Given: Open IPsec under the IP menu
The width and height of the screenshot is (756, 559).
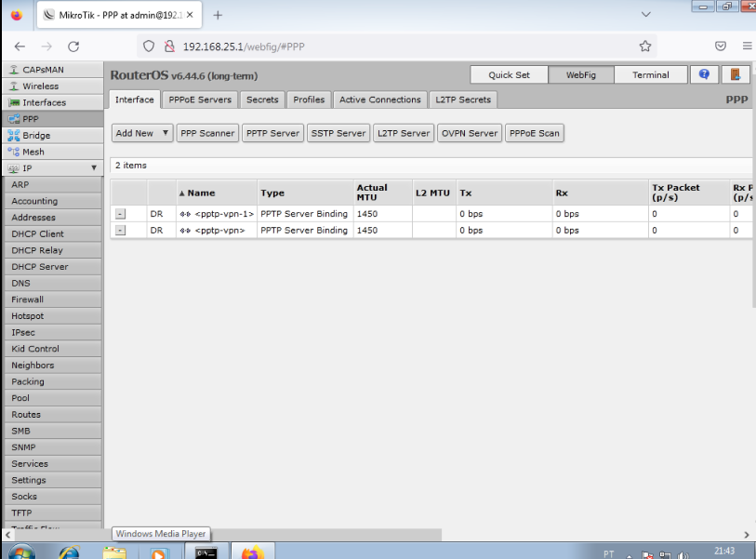Looking at the screenshot, I should 53,332.
